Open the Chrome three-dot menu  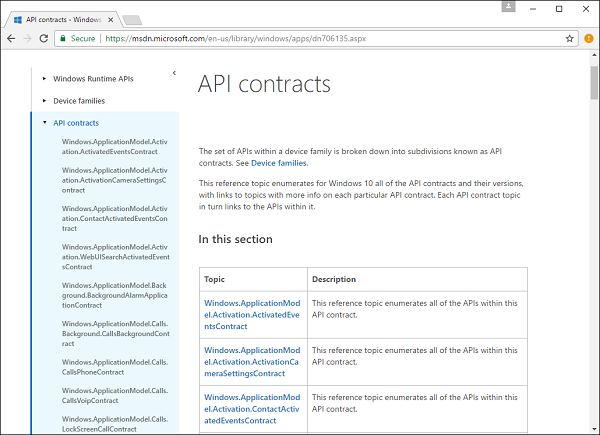point(588,38)
